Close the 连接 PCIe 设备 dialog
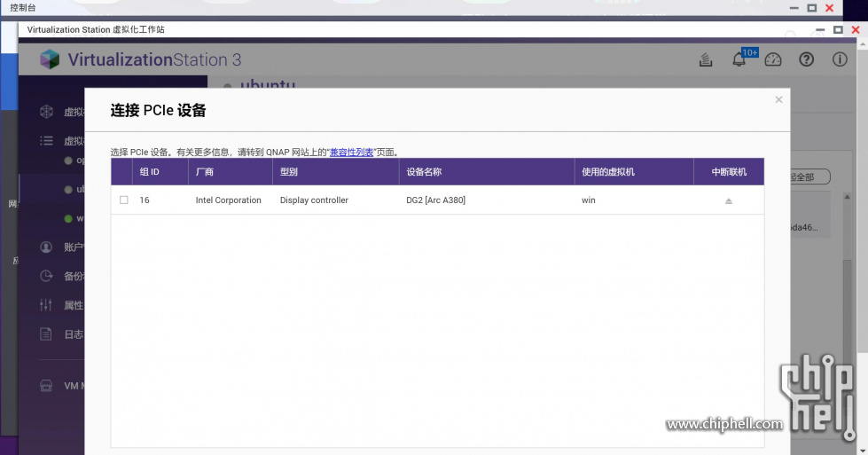 pyautogui.click(x=778, y=99)
